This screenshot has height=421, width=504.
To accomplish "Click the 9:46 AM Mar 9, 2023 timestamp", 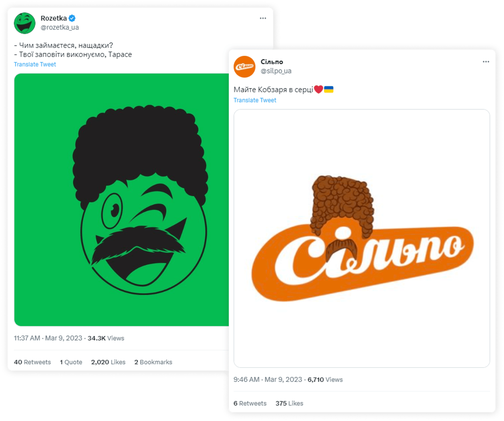I will (268, 380).
